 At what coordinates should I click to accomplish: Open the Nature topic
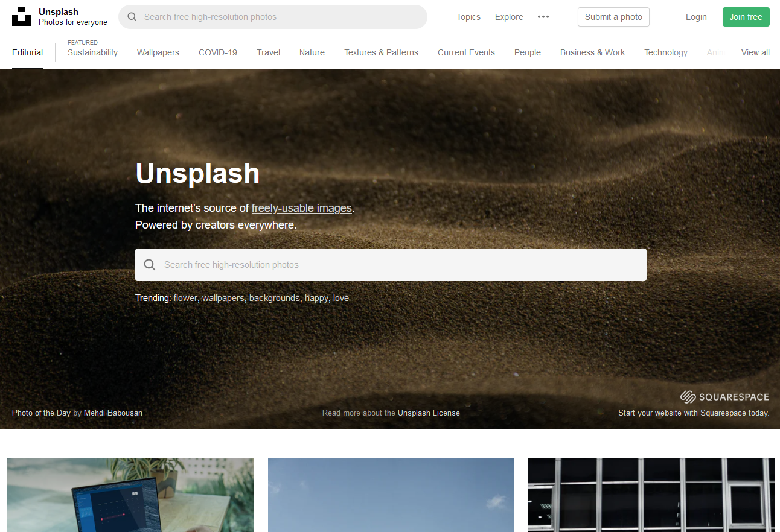[x=312, y=52]
